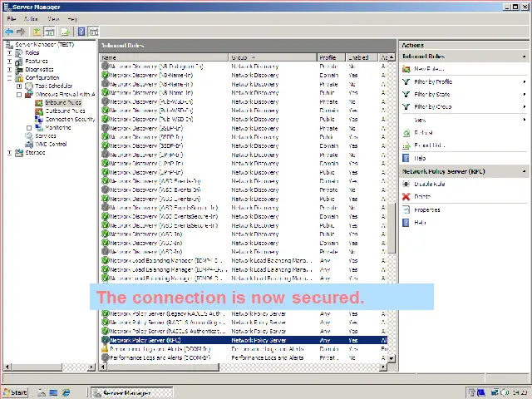Click the Up one level toolbar icon
This screenshot has height=399, width=532.
tap(37, 32)
